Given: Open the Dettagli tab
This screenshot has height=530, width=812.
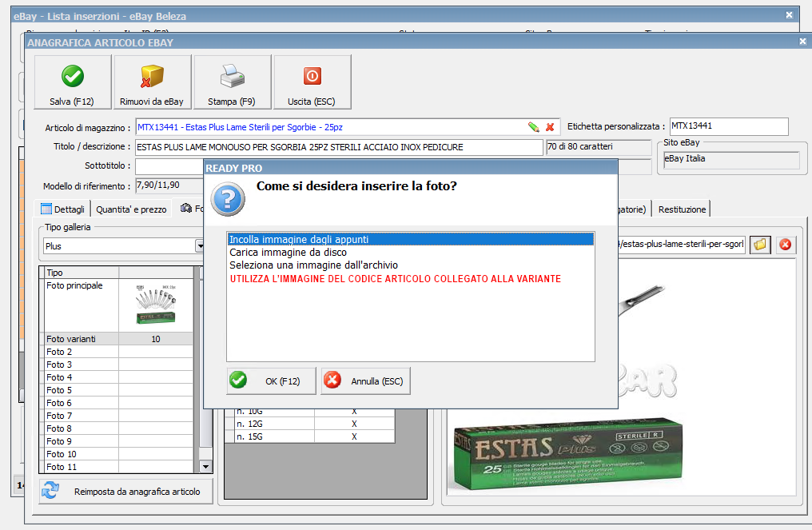Looking at the screenshot, I should 62,209.
